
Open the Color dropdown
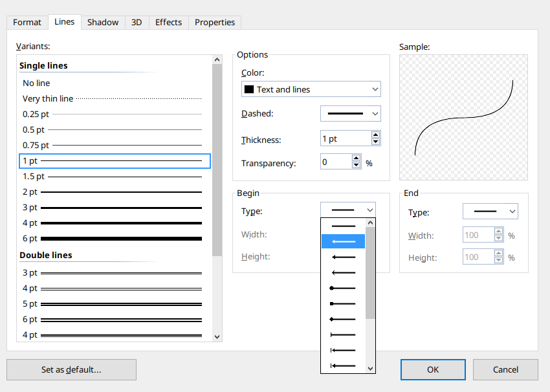(x=311, y=89)
